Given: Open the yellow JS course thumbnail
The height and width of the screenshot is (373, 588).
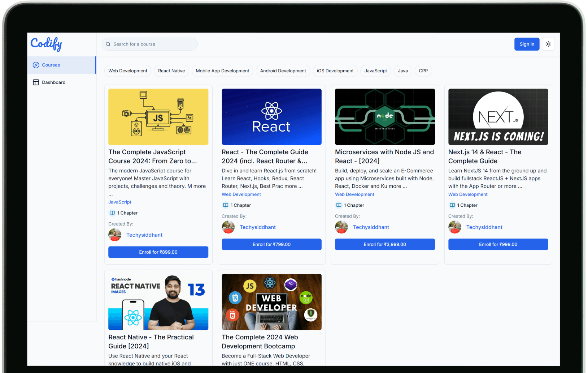Looking at the screenshot, I should [x=158, y=117].
